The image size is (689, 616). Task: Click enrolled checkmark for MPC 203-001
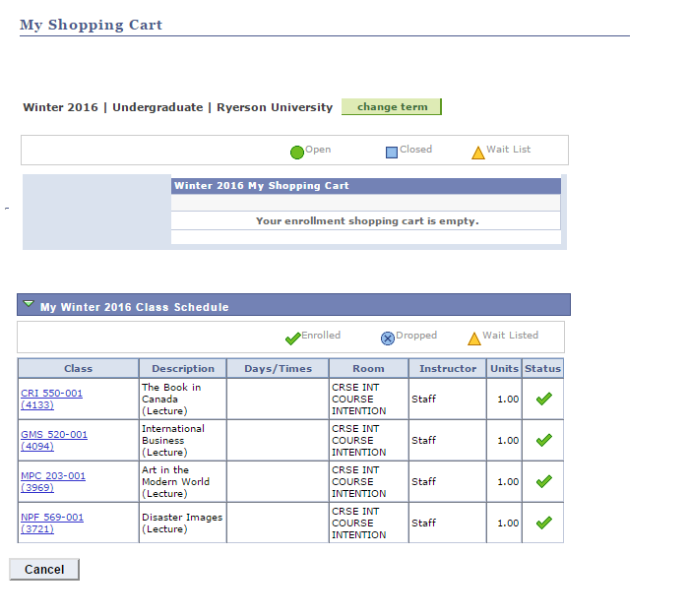point(543,482)
